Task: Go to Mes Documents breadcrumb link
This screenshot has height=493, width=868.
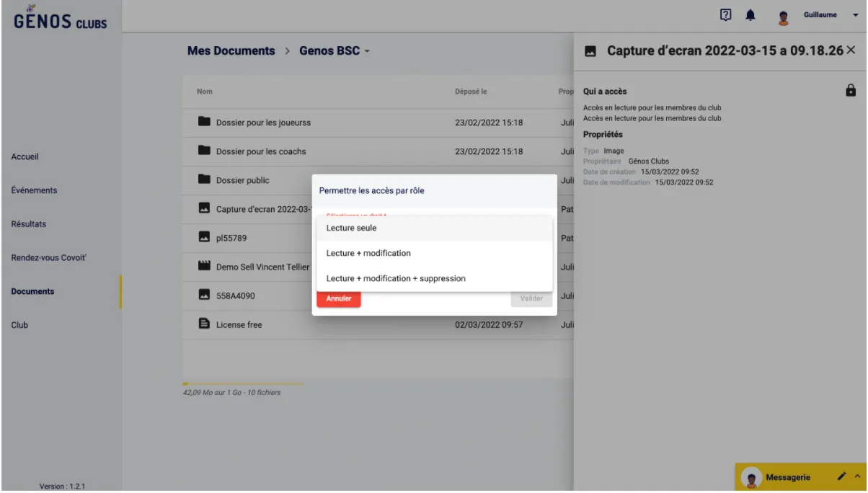Action: coord(231,51)
